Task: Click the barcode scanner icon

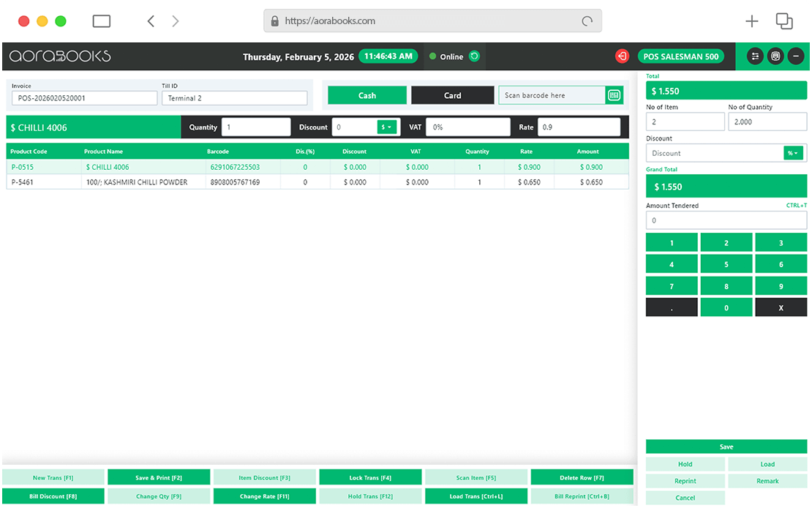Action: [x=614, y=95]
